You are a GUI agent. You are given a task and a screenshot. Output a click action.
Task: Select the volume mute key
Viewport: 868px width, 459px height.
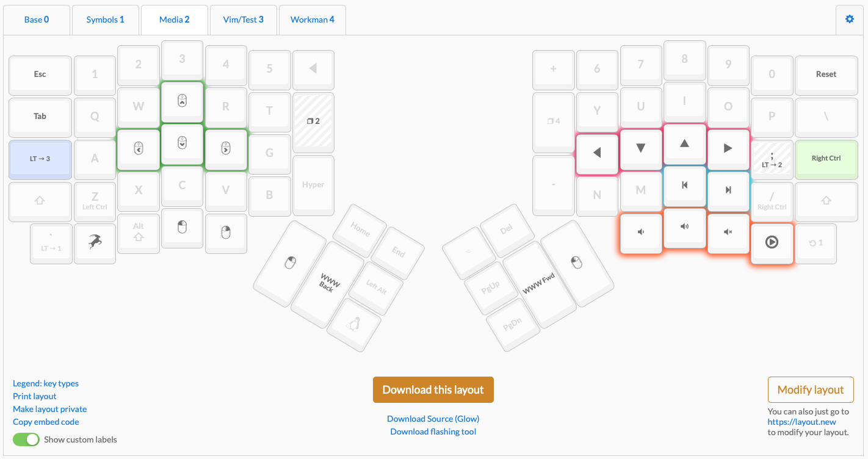point(728,232)
